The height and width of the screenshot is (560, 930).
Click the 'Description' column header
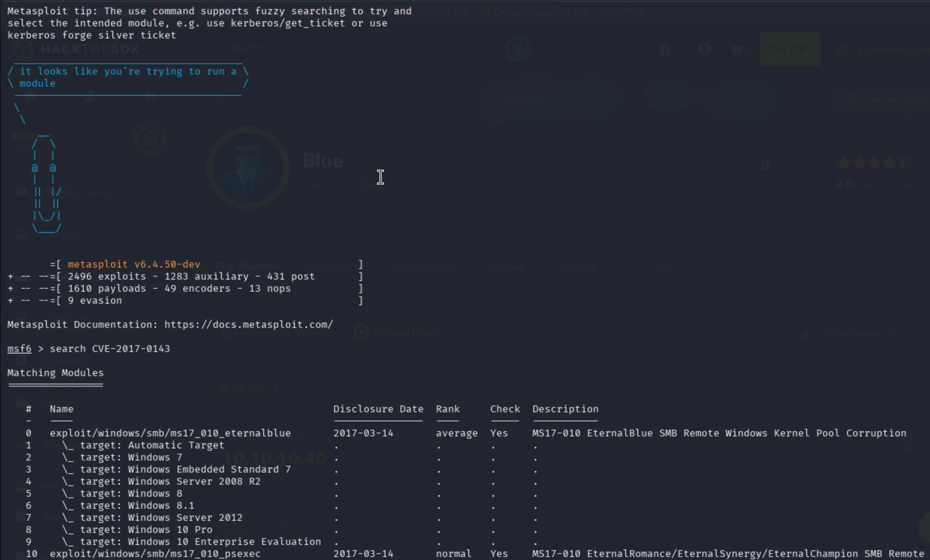(565, 409)
